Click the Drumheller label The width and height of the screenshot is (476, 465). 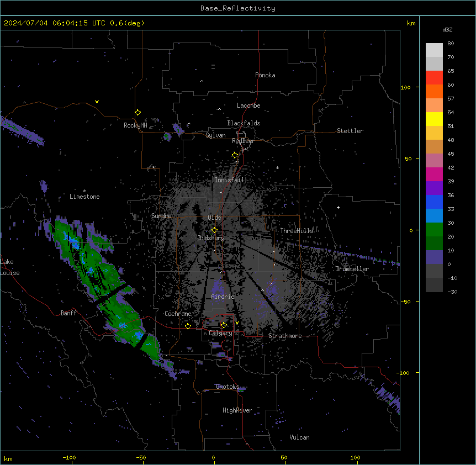pyautogui.click(x=352, y=269)
